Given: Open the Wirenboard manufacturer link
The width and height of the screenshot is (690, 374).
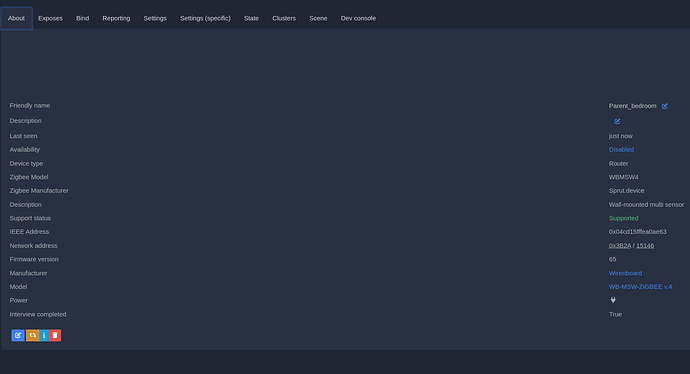Looking at the screenshot, I should pyautogui.click(x=625, y=273).
